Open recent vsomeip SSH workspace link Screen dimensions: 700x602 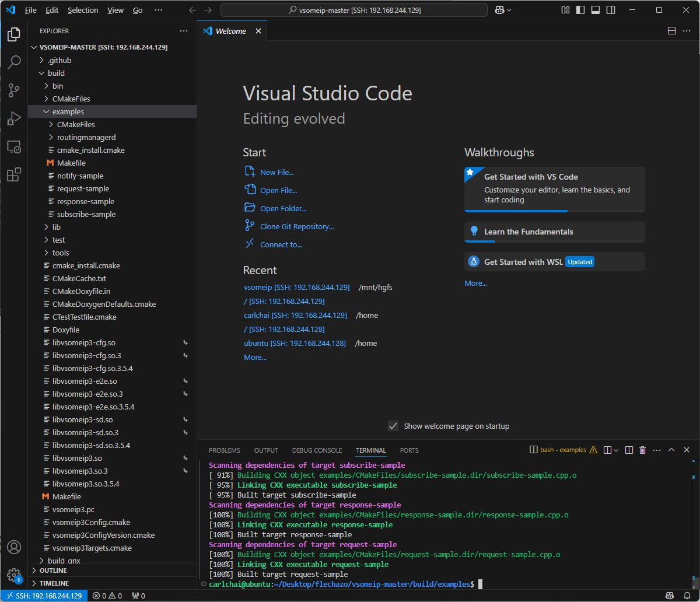click(296, 287)
